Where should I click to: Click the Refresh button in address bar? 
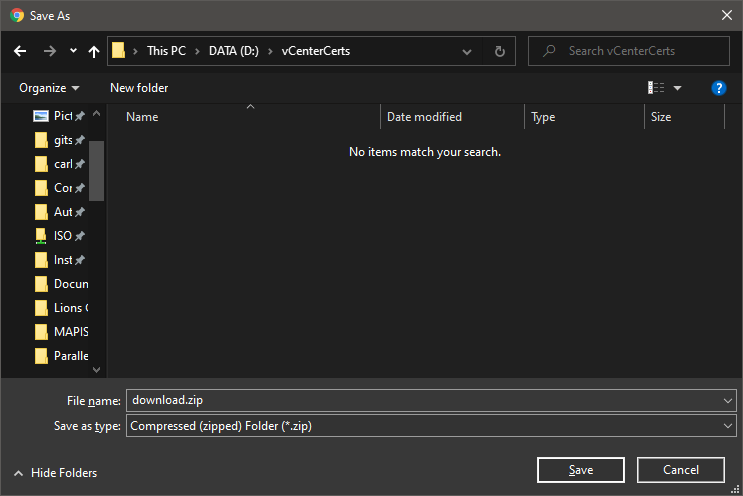(500, 51)
